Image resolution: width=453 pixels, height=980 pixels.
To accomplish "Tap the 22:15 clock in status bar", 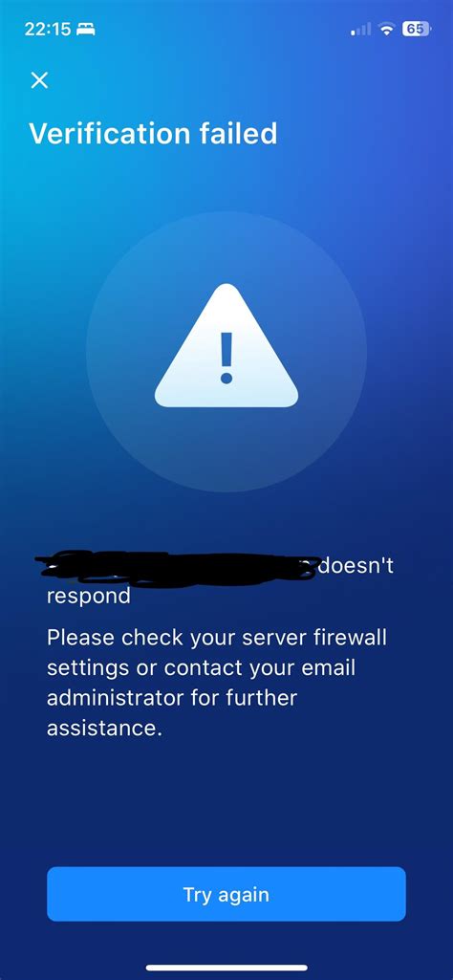I will click(48, 29).
